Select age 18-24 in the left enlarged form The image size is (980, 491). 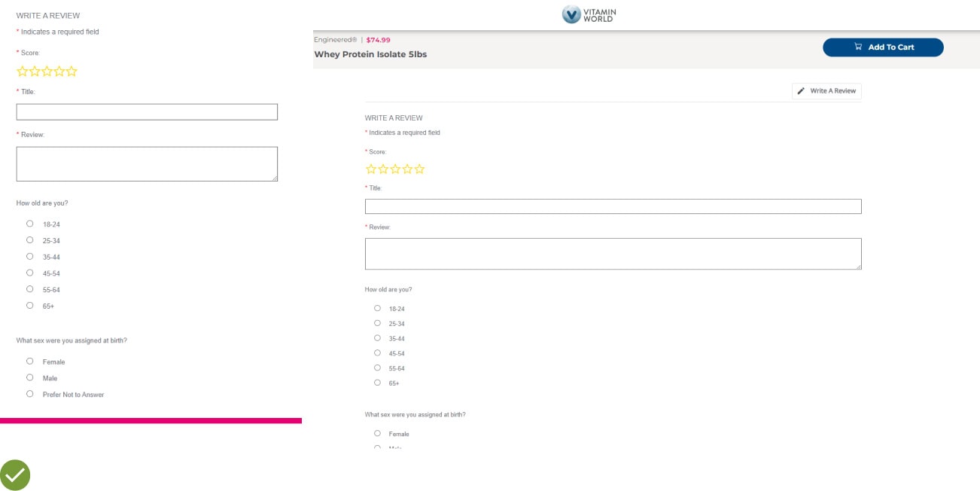30,224
